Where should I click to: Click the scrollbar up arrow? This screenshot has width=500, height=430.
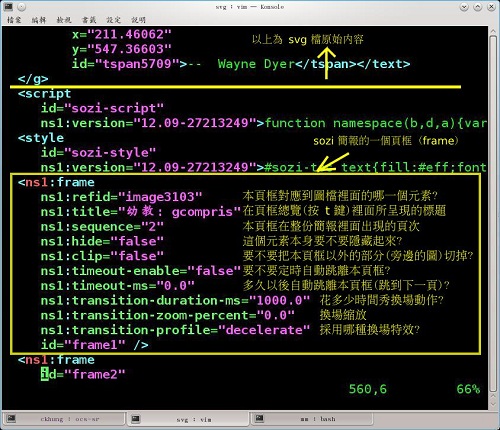(493, 32)
